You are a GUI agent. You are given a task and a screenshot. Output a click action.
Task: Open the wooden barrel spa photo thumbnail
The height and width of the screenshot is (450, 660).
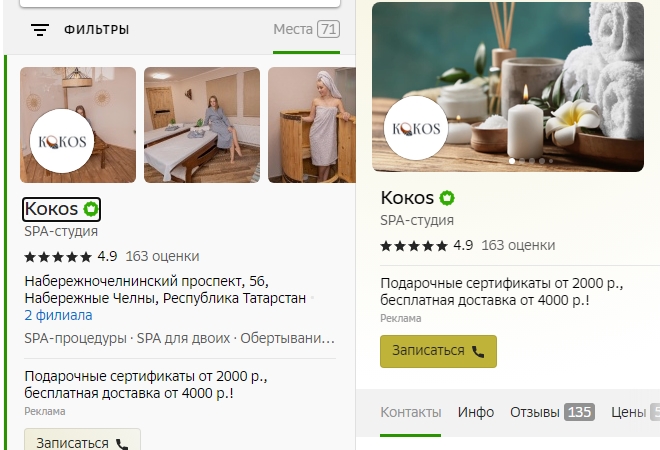(311, 125)
